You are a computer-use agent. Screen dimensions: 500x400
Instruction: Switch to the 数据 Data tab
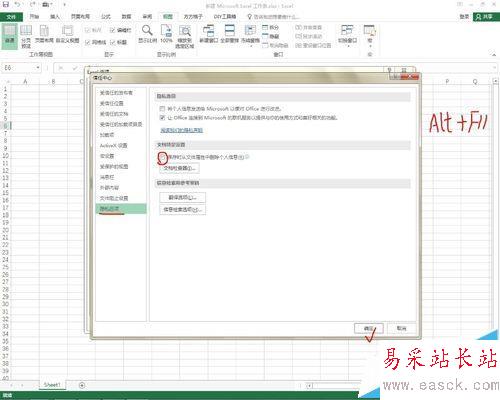[x=126, y=17]
